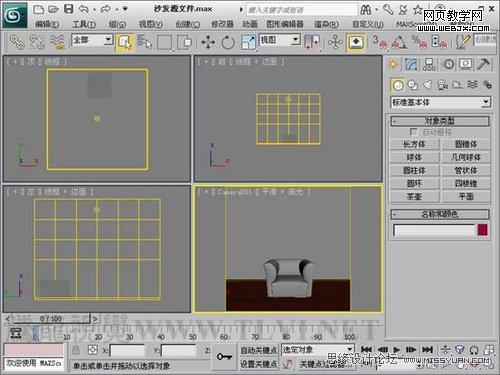Click the 长方体 box button
The width and height of the screenshot is (500, 375).
pos(414,144)
